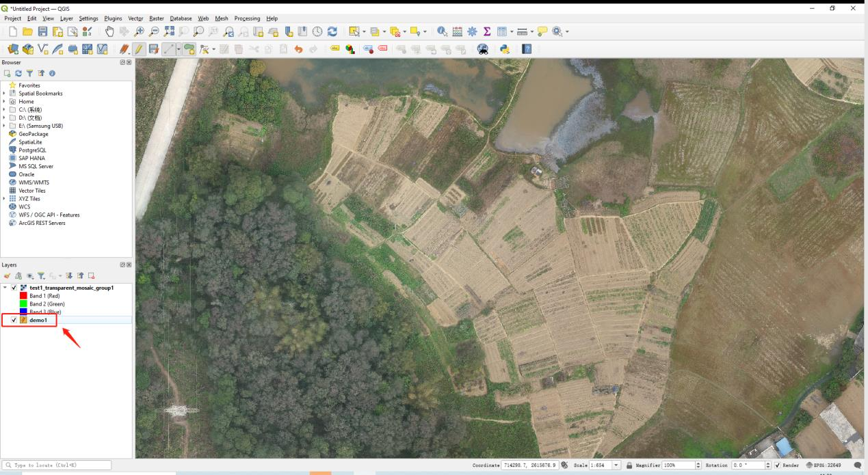Viewport: 868px width, 475px height.
Task: Expand the Spatial Bookmarks tree node
Action: click(x=4, y=94)
